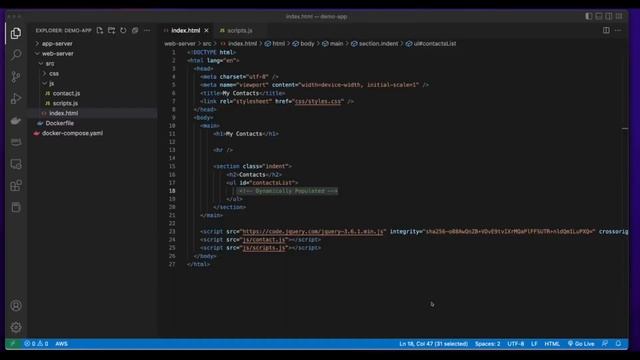640x360 pixels.
Task: Collapse the src folder
Action: 50,64
